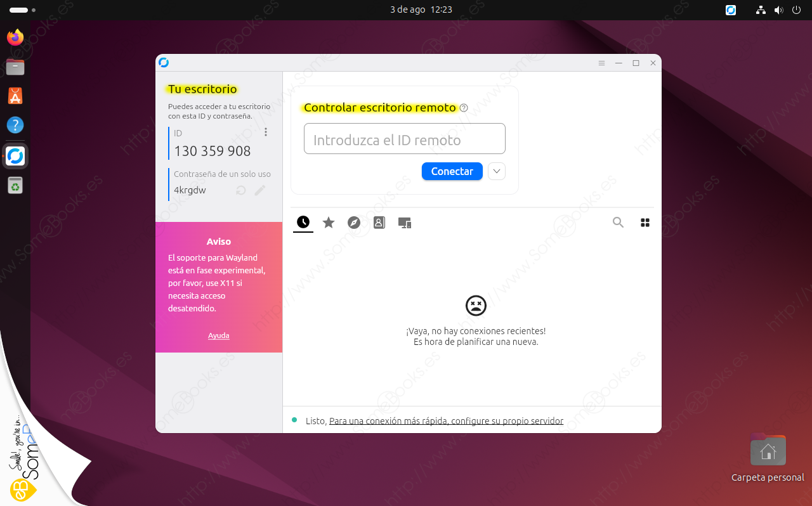Click the RustDesk icon in dock

(x=15, y=156)
